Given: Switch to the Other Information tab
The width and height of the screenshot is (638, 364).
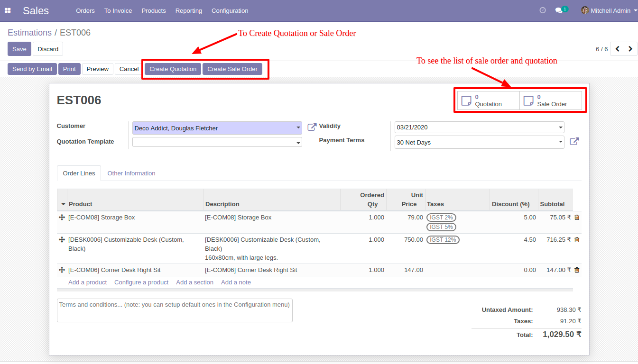Looking at the screenshot, I should [x=131, y=173].
